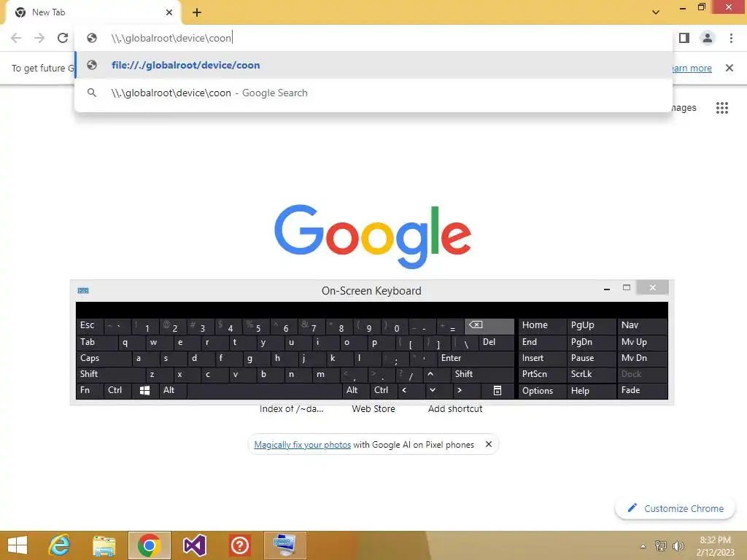Click the Tab key on keyboard
Image resolution: width=747 pixels, height=560 pixels.
click(97, 343)
